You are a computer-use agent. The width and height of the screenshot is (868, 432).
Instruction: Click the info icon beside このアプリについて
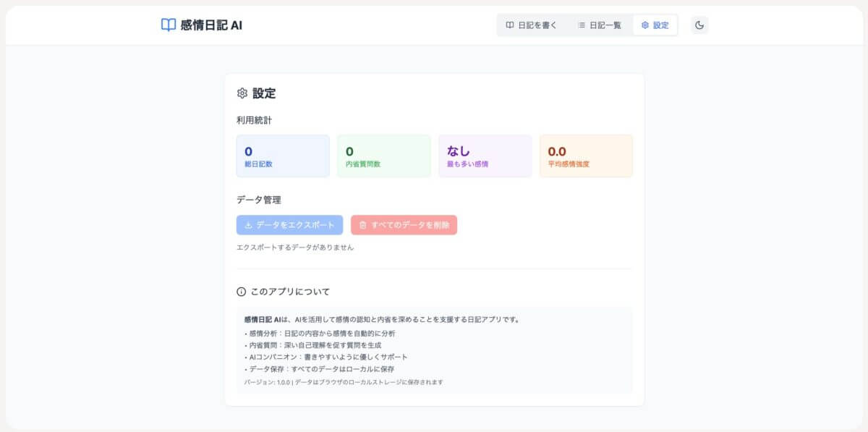[x=242, y=292]
